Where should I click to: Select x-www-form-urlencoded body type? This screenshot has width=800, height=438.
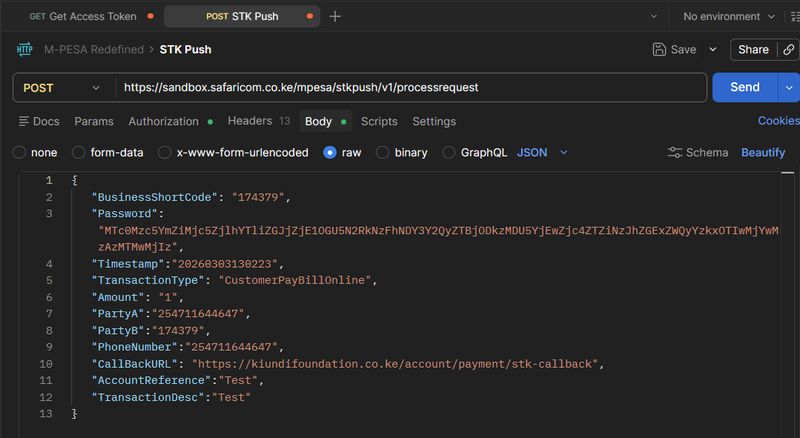click(x=164, y=153)
